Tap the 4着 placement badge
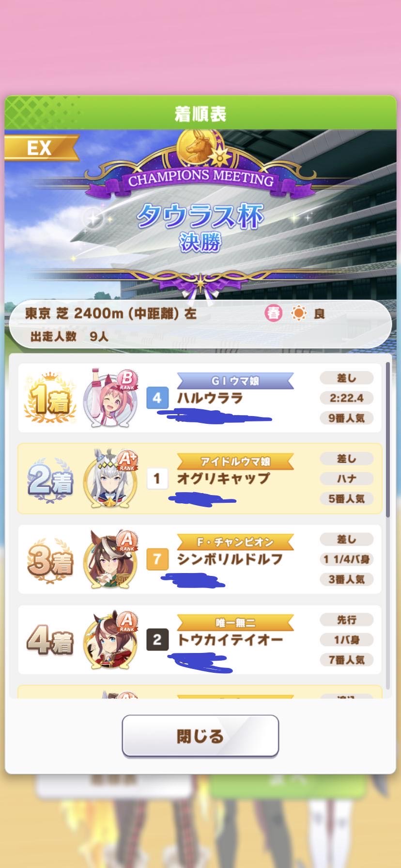Viewport: 401px width, 868px height. (x=50, y=641)
